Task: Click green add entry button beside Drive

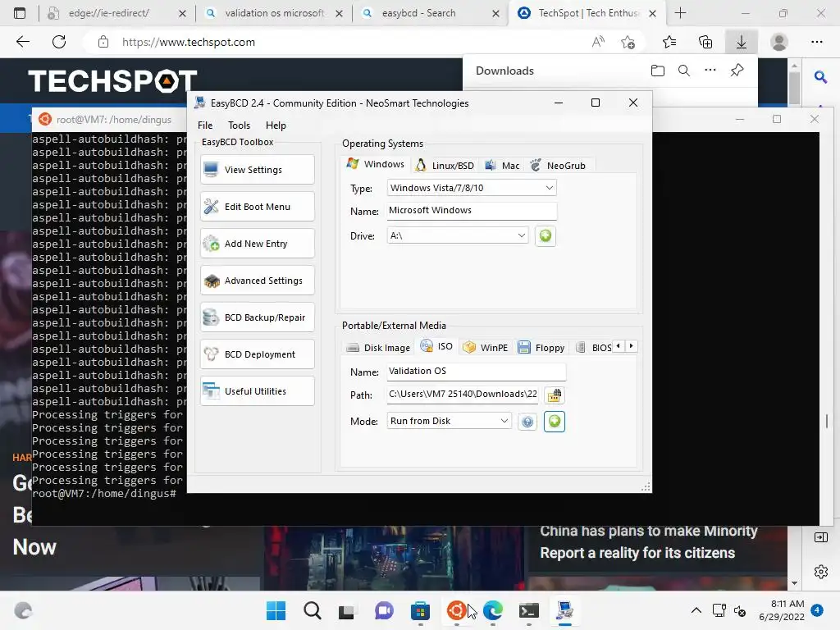Action: pyautogui.click(x=546, y=235)
